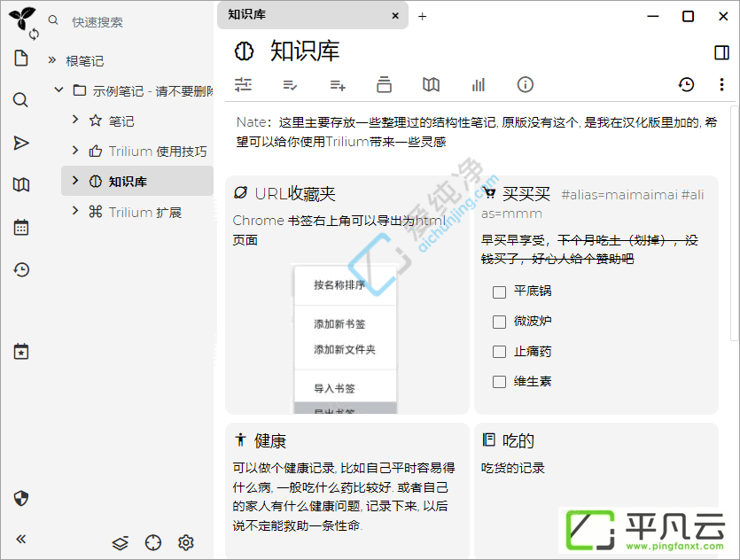Click the Trilium logo icon
The width and height of the screenshot is (740, 560).
[x=21, y=18]
